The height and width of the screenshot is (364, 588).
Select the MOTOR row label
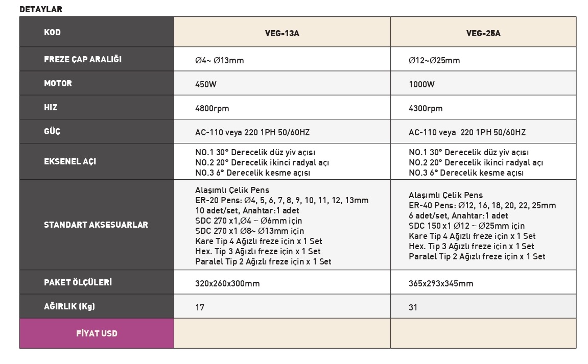click(58, 83)
